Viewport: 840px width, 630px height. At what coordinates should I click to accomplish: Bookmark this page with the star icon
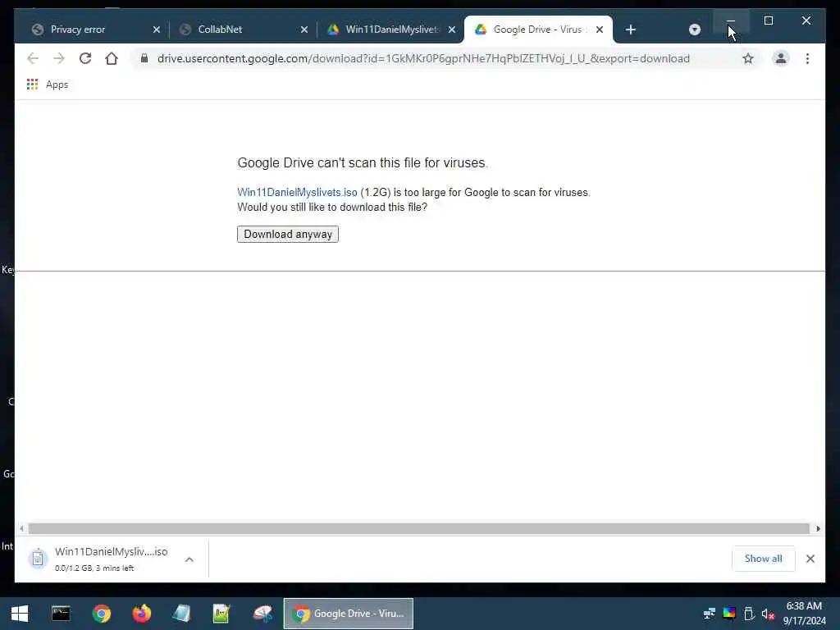click(748, 58)
